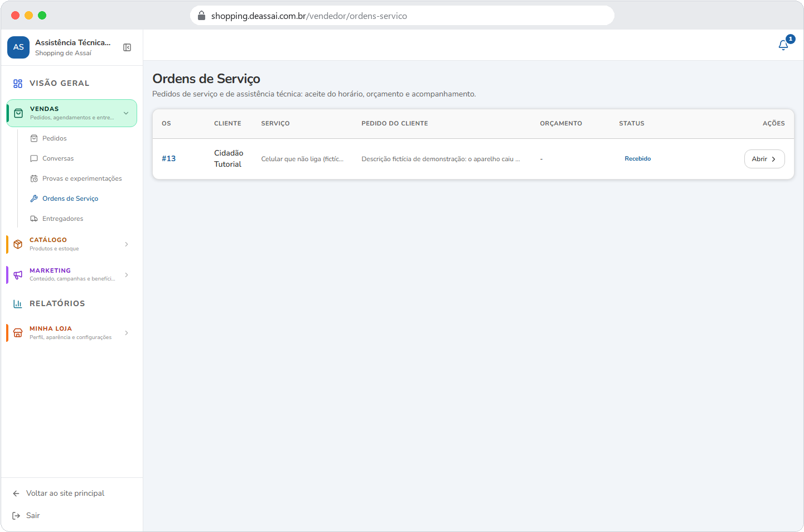804x532 pixels.
Task: Click the AS store avatar badge
Action: point(18,47)
